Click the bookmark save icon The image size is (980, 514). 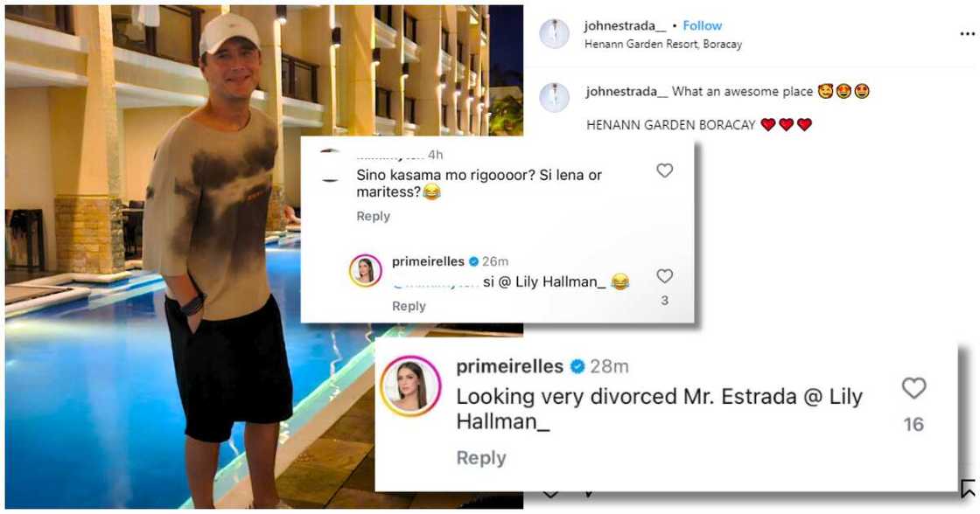click(x=968, y=489)
